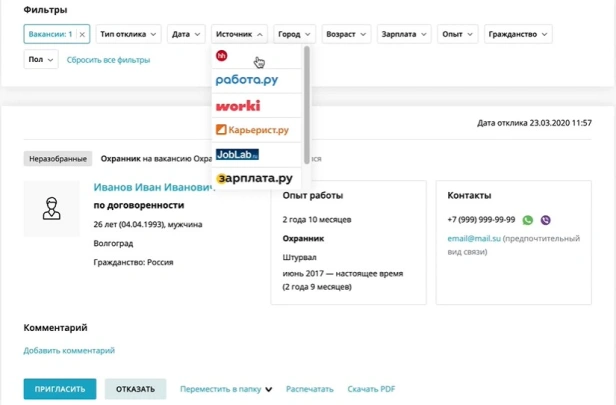Open WhatsApp chat icon next to phone
616x405 pixels.
click(x=528, y=220)
